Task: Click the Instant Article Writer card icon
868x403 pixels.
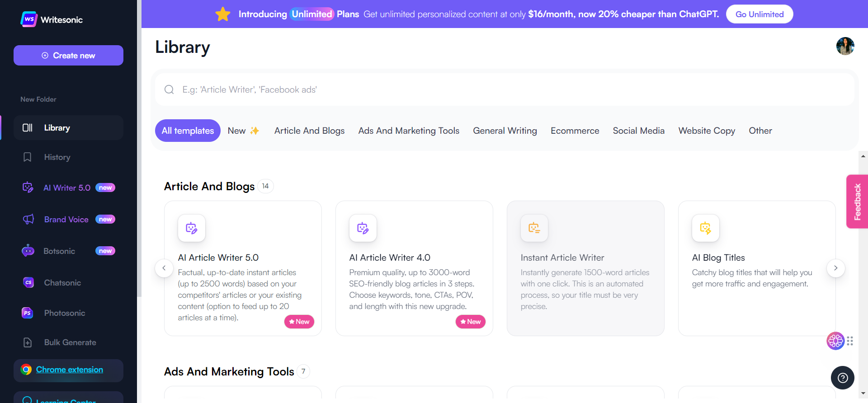Action: click(x=534, y=228)
